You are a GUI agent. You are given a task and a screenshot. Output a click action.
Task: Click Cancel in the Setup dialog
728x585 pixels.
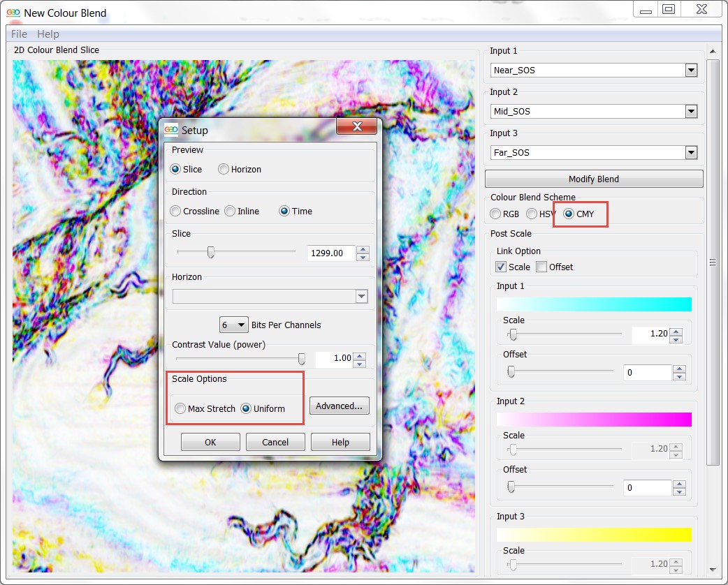[275, 442]
